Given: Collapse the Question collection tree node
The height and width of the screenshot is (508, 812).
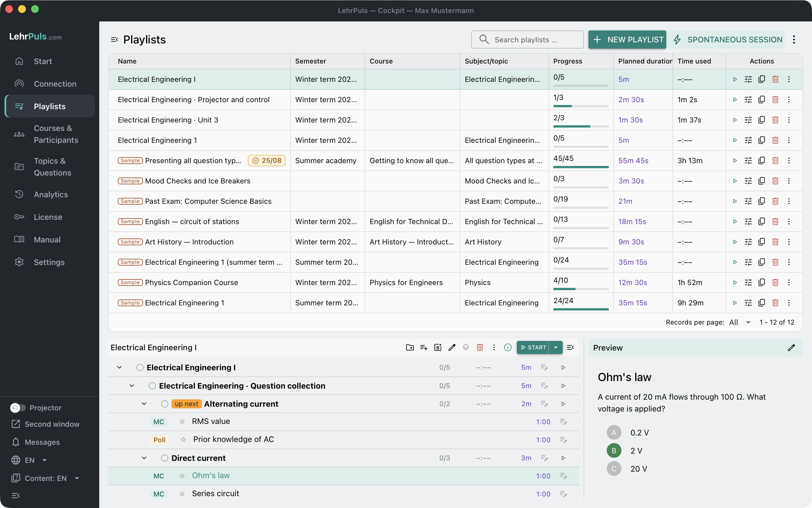Looking at the screenshot, I should click(132, 386).
